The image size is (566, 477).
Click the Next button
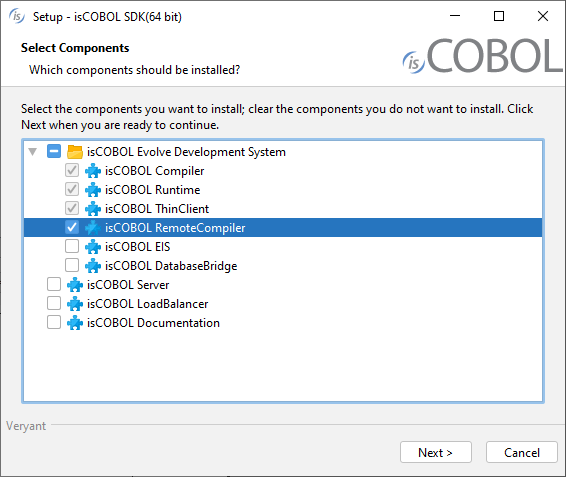pos(436,452)
